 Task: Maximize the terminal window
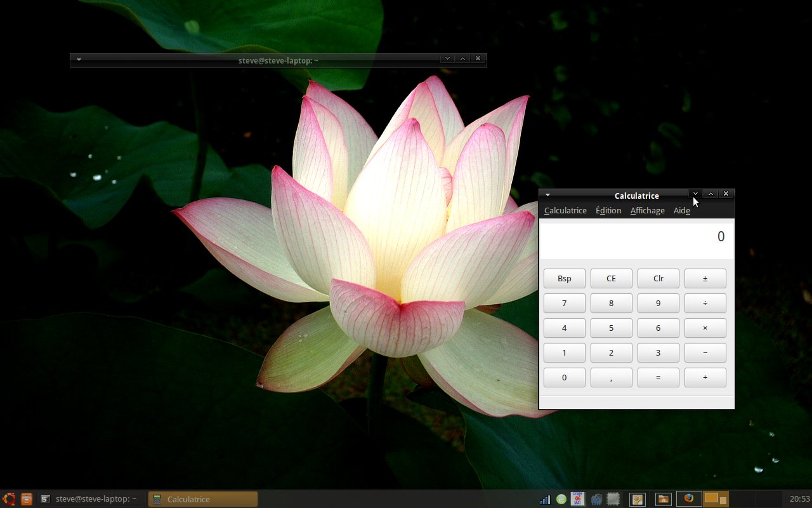(463, 58)
